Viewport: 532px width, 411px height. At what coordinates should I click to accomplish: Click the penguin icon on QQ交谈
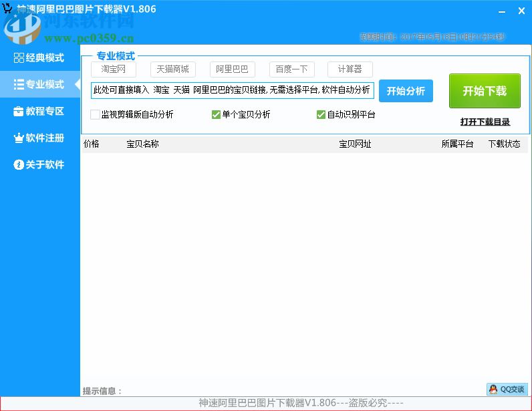[494, 389]
